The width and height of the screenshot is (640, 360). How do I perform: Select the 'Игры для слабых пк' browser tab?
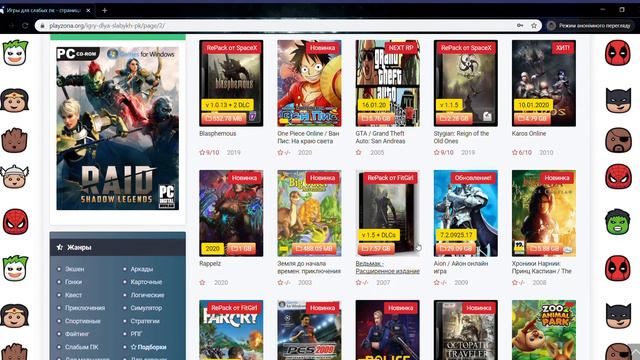(x=45, y=10)
